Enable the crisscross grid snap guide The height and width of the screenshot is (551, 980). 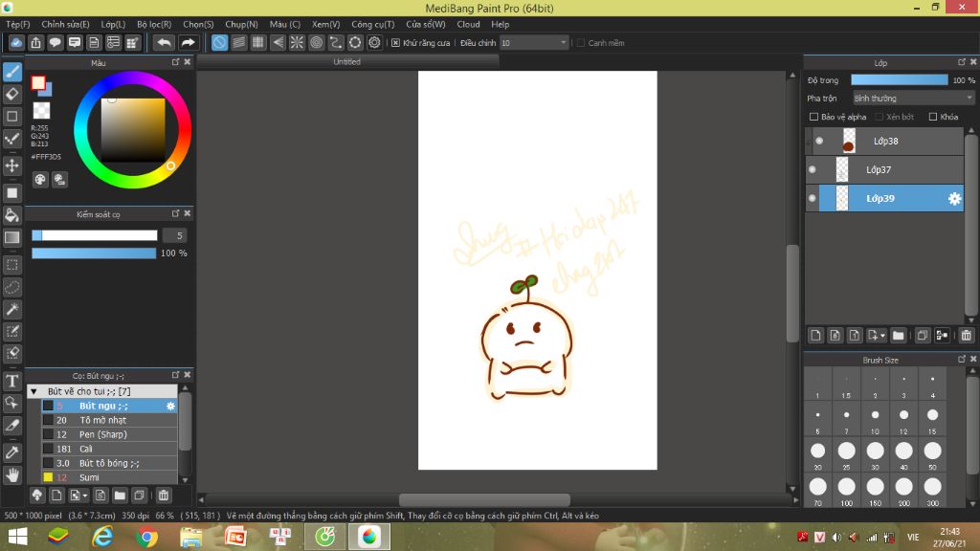tap(258, 42)
